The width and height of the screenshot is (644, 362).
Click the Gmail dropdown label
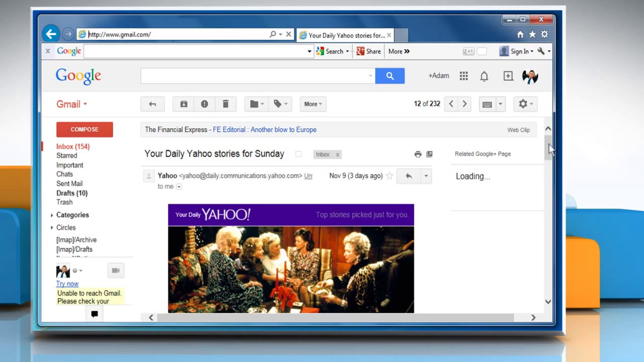pyautogui.click(x=71, y=104)
